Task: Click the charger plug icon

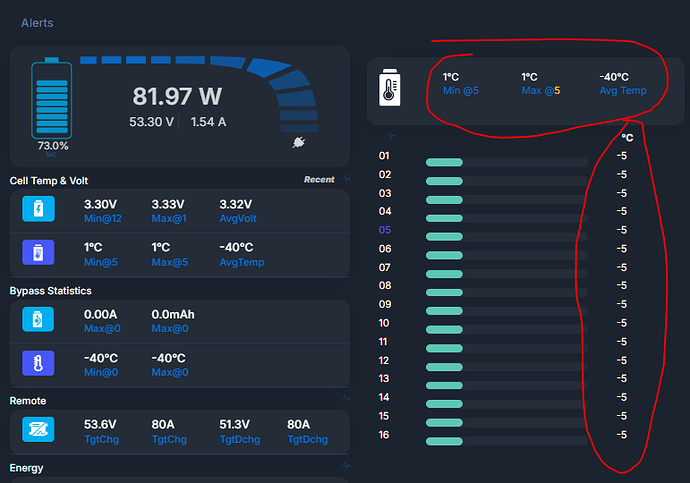Action: pos(297,143)
